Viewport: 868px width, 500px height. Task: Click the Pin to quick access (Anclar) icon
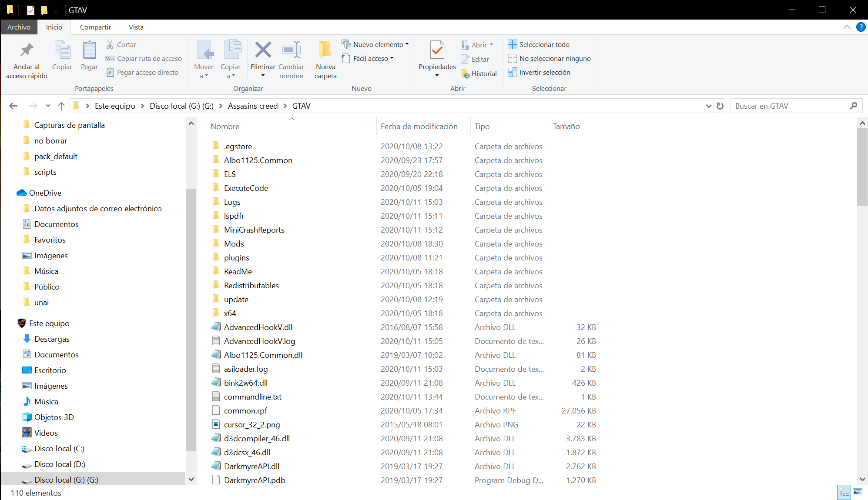27,50
